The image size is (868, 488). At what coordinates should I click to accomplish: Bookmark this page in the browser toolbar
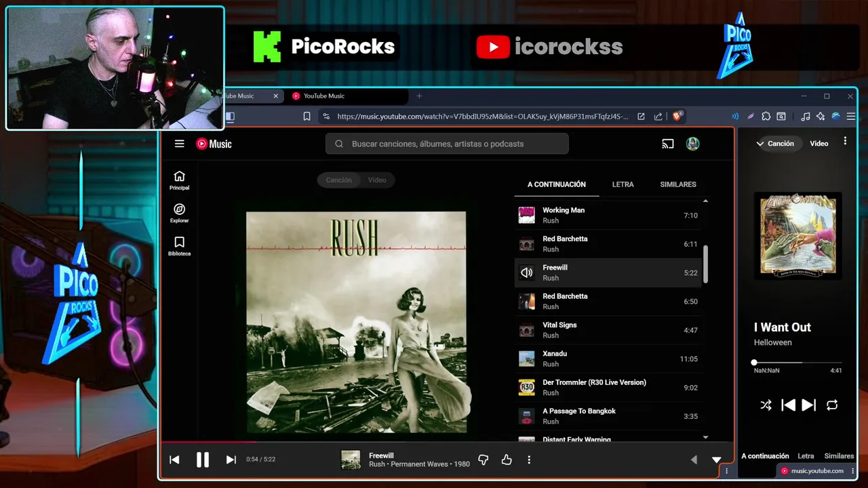(x=307, y=117)
